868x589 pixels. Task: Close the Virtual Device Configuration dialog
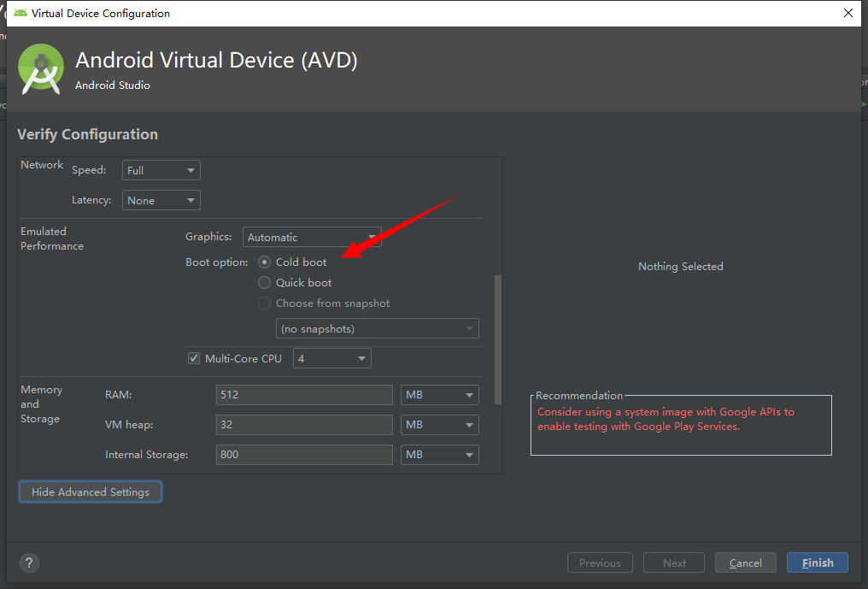pyautogui.click(x=848, y=13)
